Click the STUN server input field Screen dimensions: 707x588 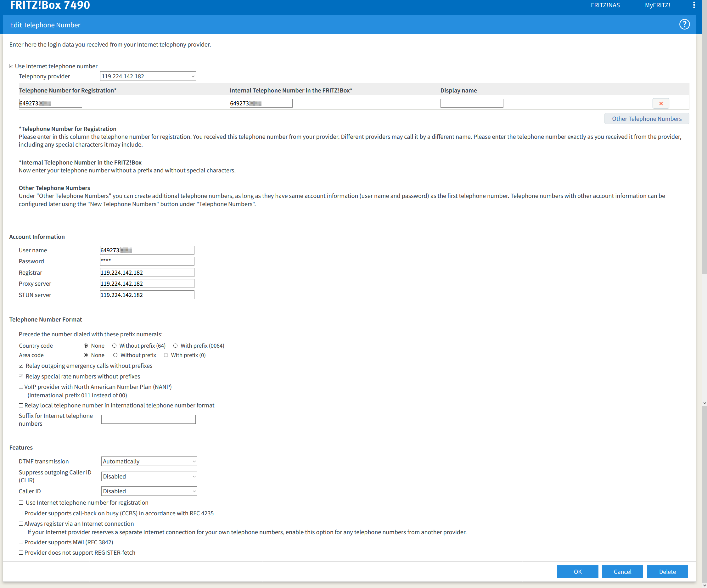(147, 295)
